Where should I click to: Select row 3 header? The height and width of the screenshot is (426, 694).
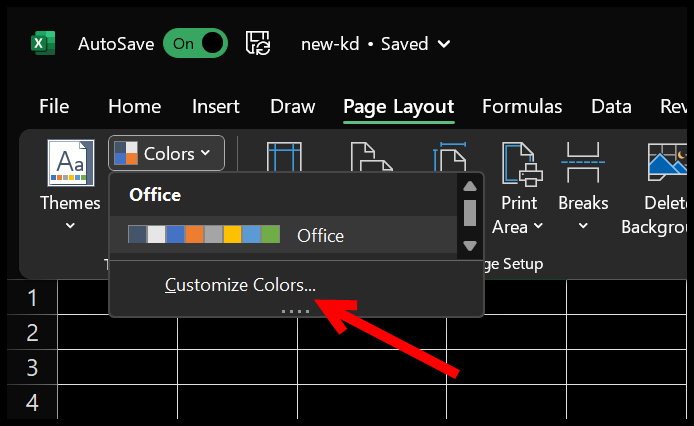pos(32,367)
